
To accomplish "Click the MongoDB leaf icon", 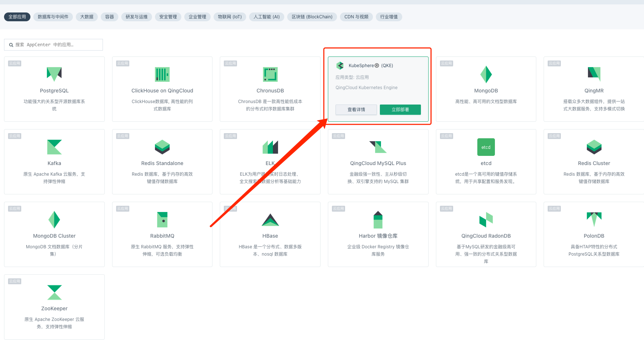I will (x=486, y=74).
